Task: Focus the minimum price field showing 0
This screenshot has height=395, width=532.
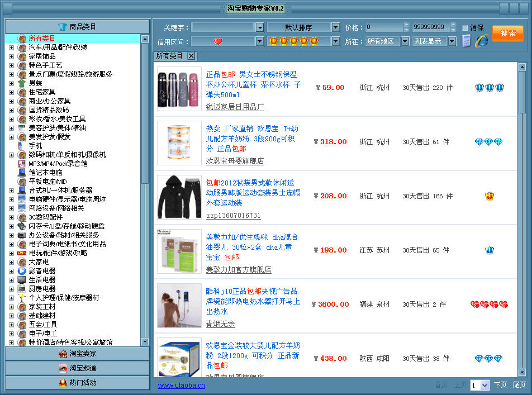Action: coord(384,27)
